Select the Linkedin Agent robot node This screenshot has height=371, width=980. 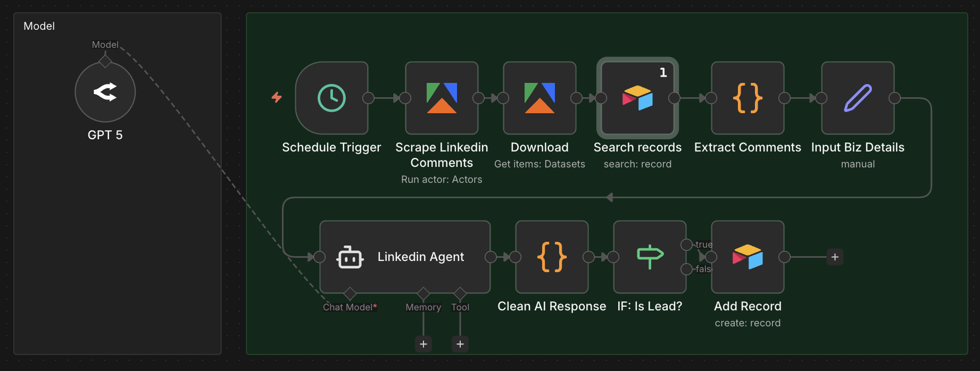[x=405, y=257]
